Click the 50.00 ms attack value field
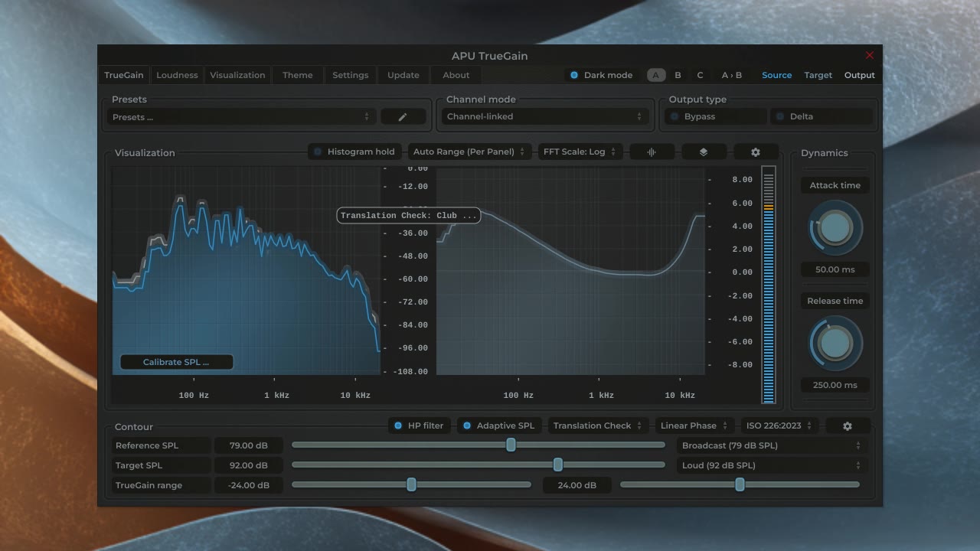The image size is (980, 551). pos(835,269)
